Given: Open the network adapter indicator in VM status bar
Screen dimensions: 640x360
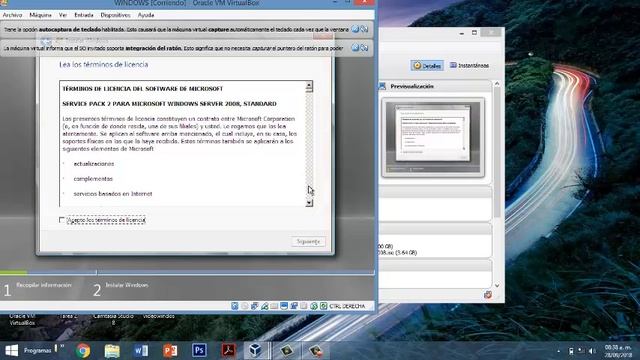Looking at the screenshot, I should point(254,306).
